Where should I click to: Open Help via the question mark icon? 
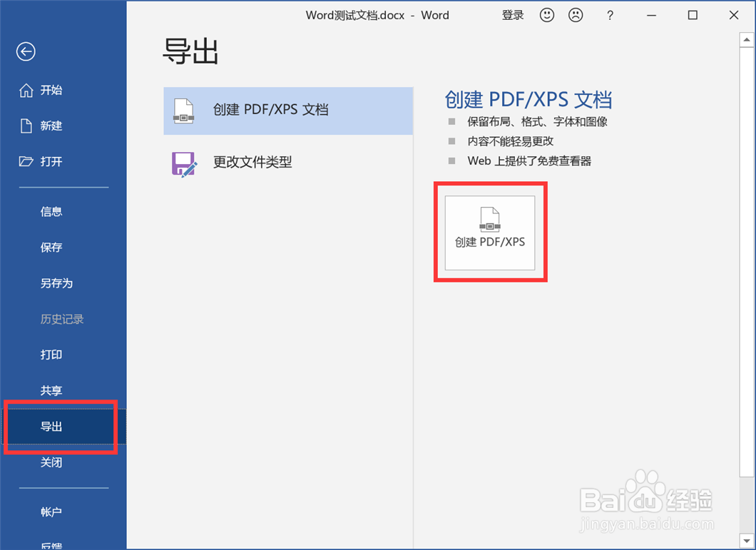tap(610, 15)
